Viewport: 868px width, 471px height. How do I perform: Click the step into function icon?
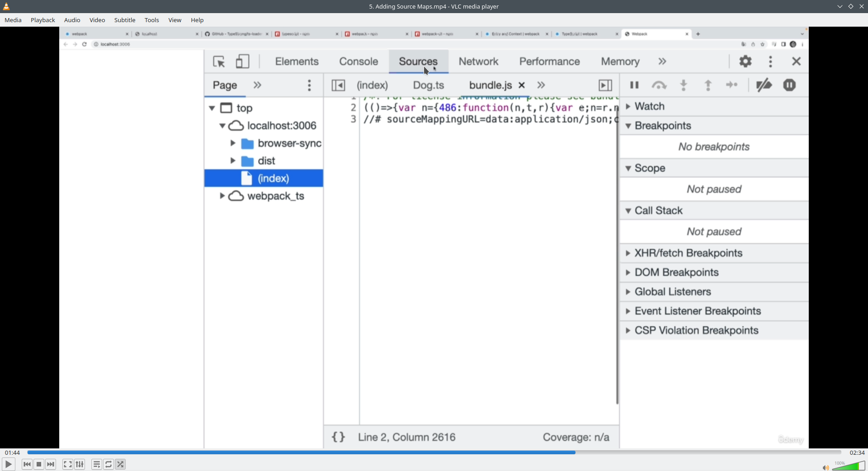(x=684, y=85)
